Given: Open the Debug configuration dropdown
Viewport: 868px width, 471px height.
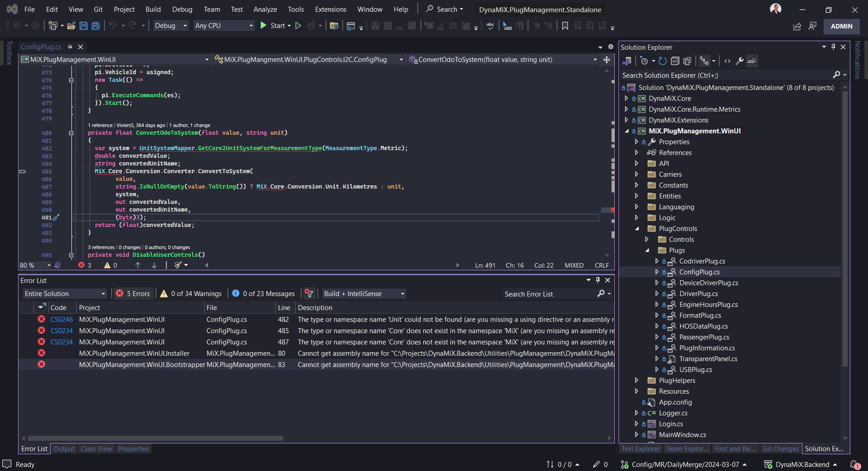Looking at the screenshot, I should 171,26.
